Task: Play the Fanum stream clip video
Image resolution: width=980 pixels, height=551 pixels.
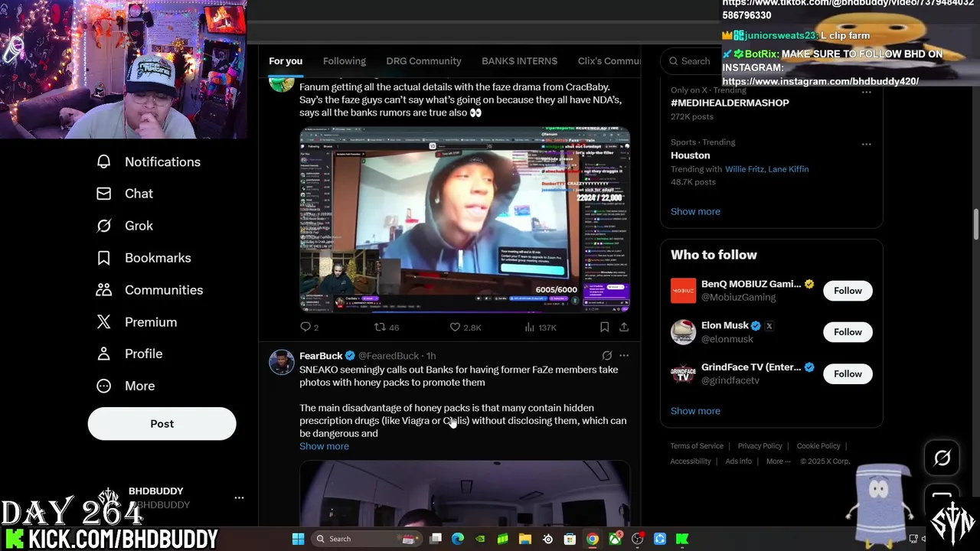Action: (x=465, y=220)
